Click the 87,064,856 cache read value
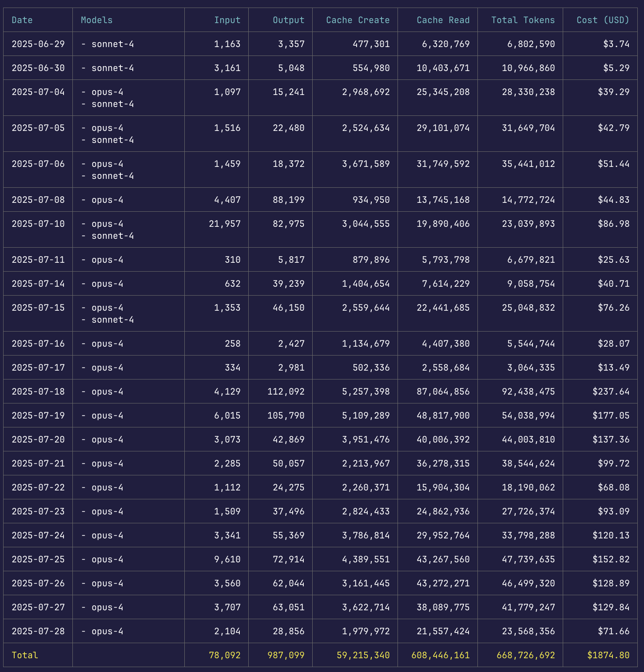The width and height of the screenshot is (644, 672). tap(443, 391)
